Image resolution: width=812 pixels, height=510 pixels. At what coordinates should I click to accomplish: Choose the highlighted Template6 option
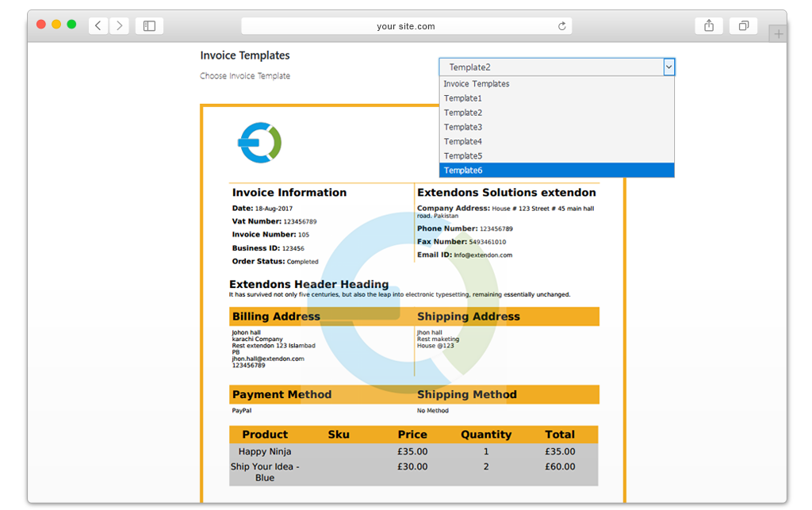click(557, 171)
